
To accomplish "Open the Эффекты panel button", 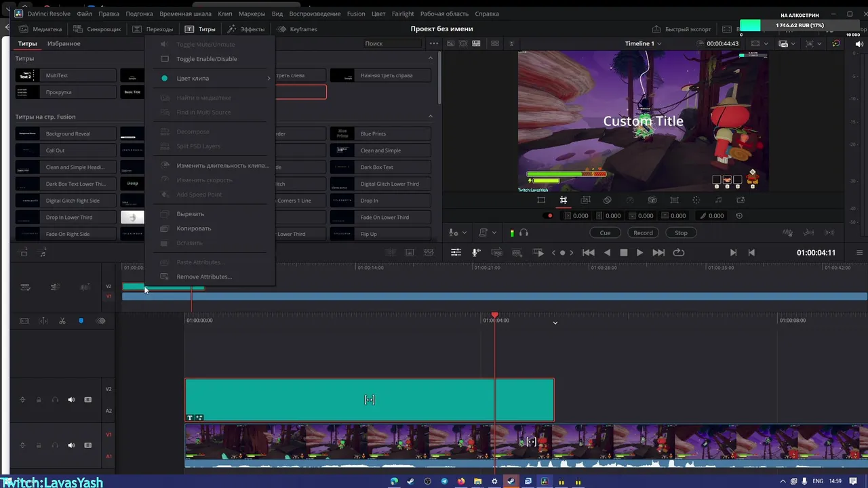I will pos(246,29).
